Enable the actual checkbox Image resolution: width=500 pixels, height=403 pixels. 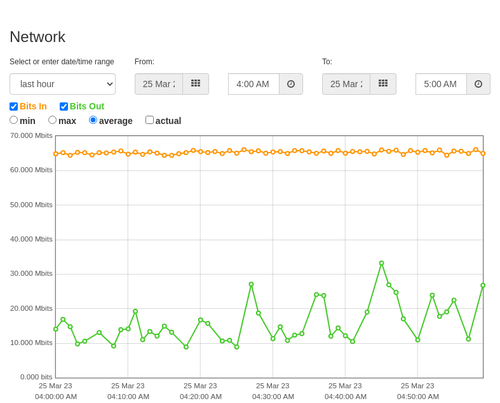click(x=150, y=120)
